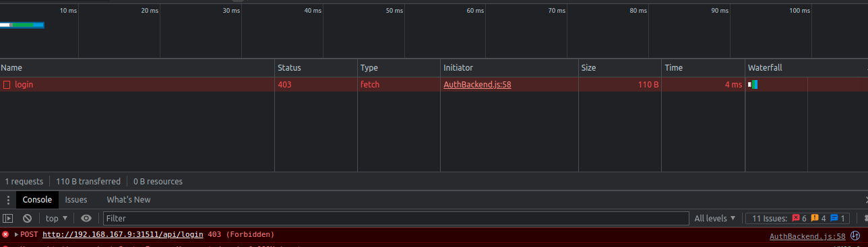Click the 0 B resources summary text

coord(158,182)
